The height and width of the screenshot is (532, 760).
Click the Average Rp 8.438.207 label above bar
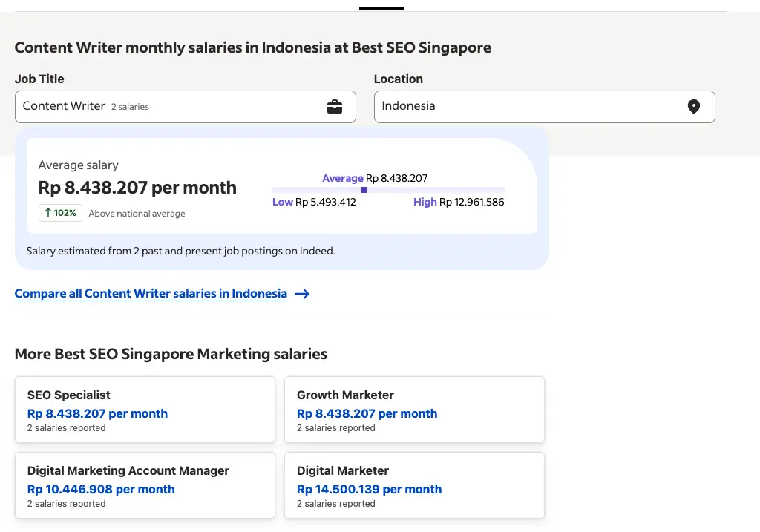(375, 178)
